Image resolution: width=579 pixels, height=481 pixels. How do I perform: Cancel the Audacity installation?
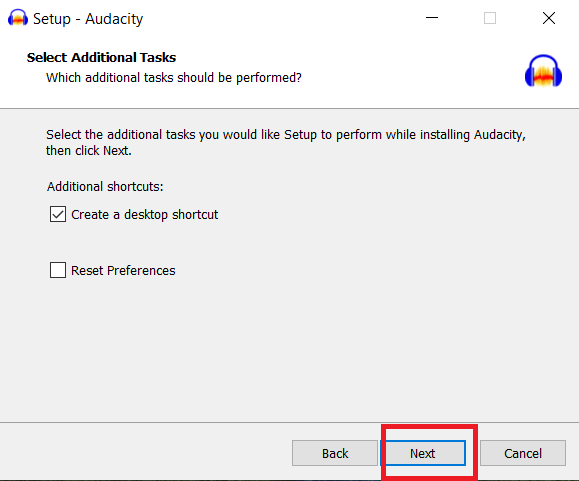coord(523,453)
